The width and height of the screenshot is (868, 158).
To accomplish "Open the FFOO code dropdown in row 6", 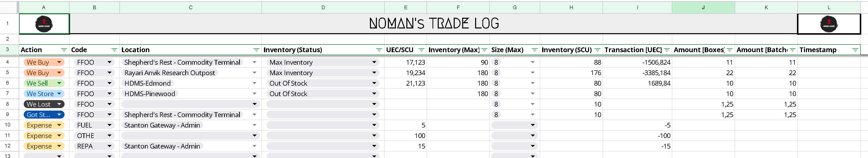I will click(109, 83).
